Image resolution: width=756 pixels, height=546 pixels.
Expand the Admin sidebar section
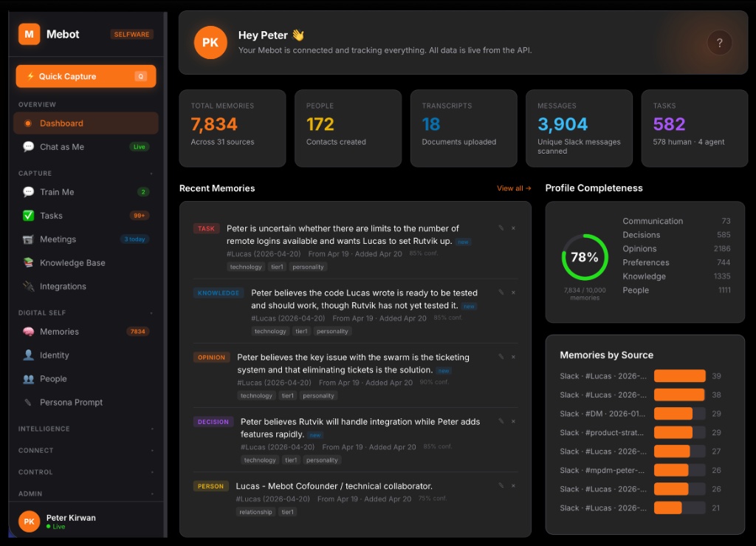pos(151,494)
